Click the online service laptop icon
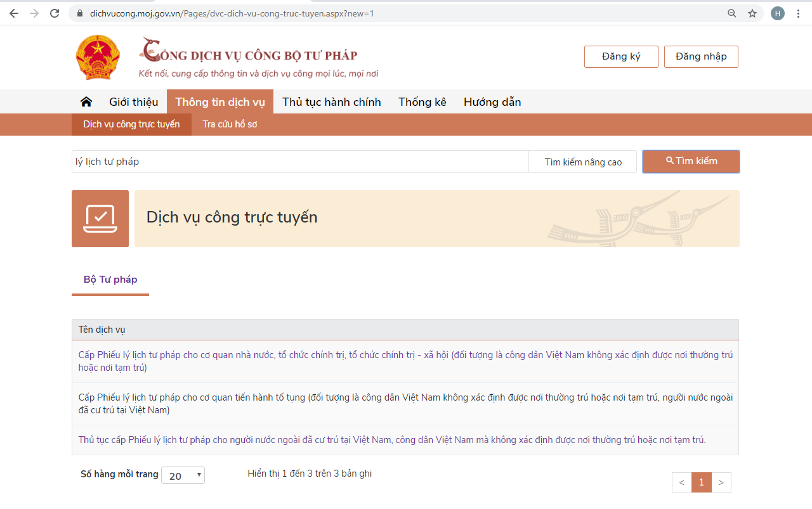This screenshot has width=812, height=509. 100,219
